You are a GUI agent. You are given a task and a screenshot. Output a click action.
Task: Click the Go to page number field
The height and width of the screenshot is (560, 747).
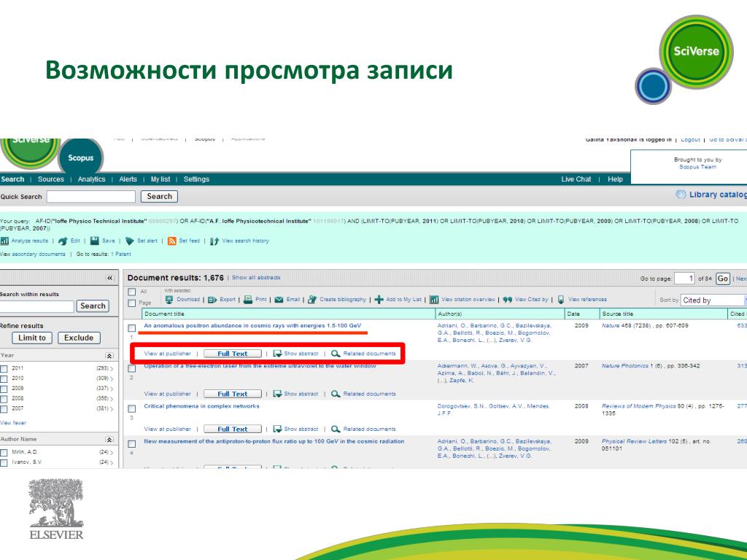(684, 279)
